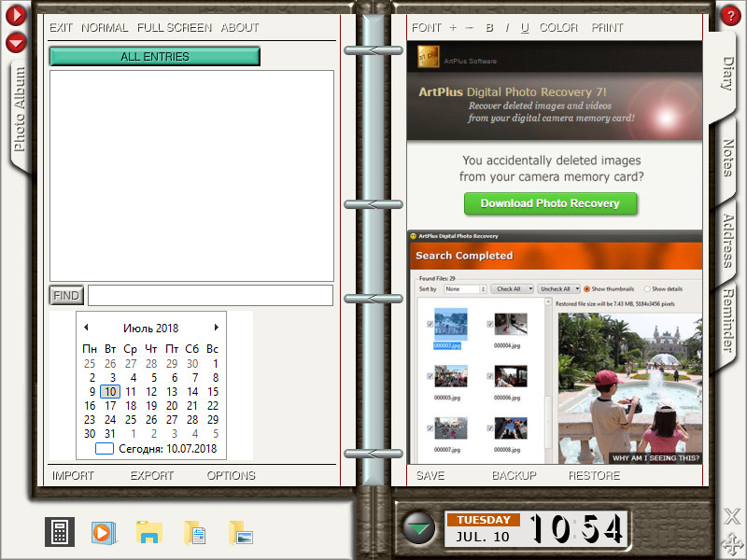Select day 20 in the calendar
The image size is (747, 560).
coord(172,406)
